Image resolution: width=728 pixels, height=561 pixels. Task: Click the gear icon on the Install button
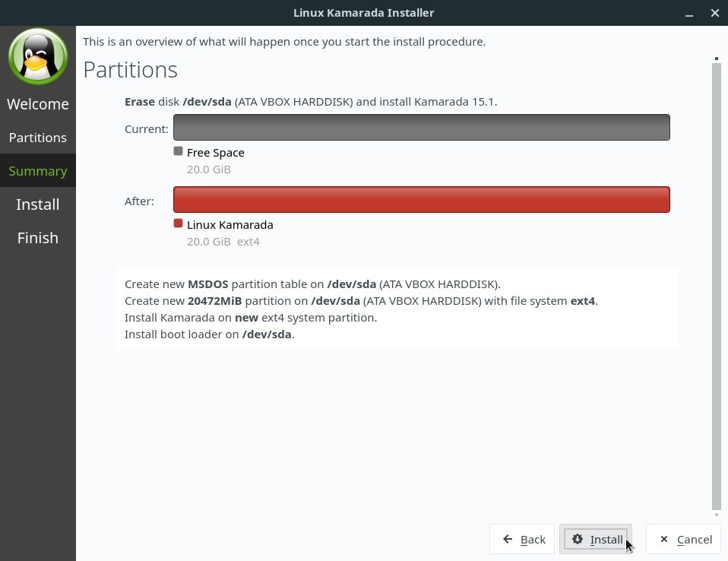(x=578, y=539)
